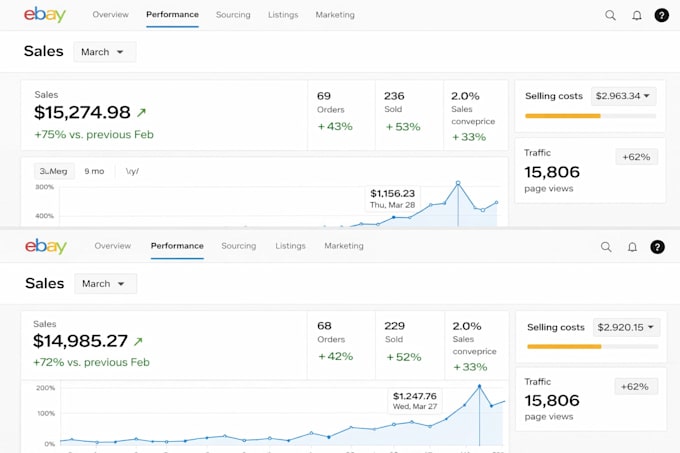Click the chart peak marker near $1,247.76
This screenshot has width=680, height=453.
tap(479, 385)
